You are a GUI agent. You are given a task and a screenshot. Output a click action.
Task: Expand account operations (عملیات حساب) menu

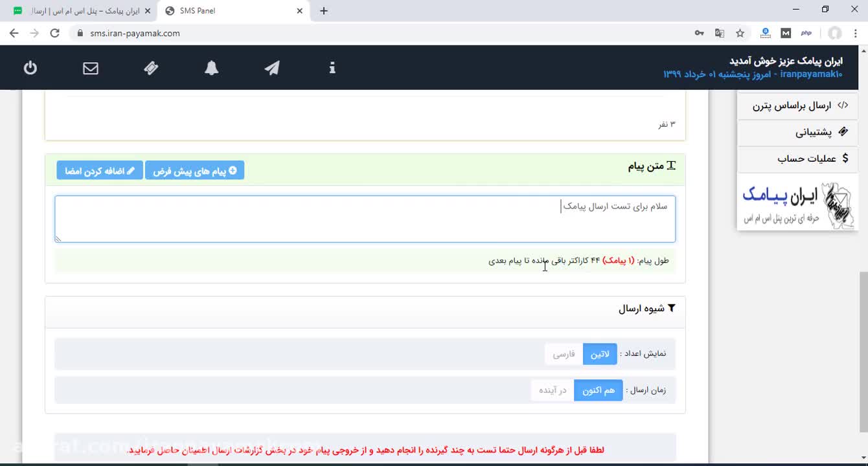pyautogui.click(x=812, y=159)
